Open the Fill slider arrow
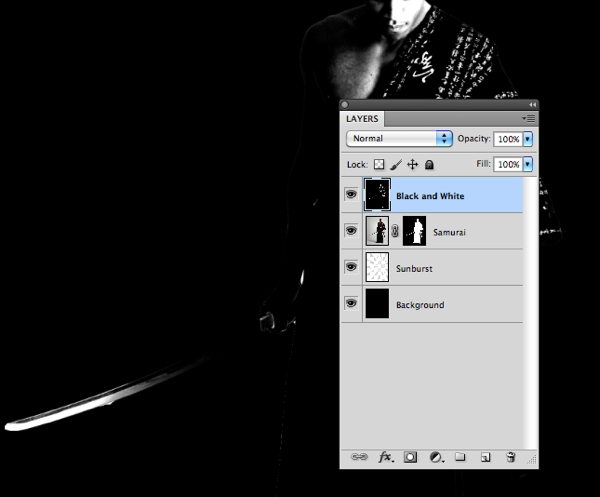The image size is (600, 497). (528, 165)
